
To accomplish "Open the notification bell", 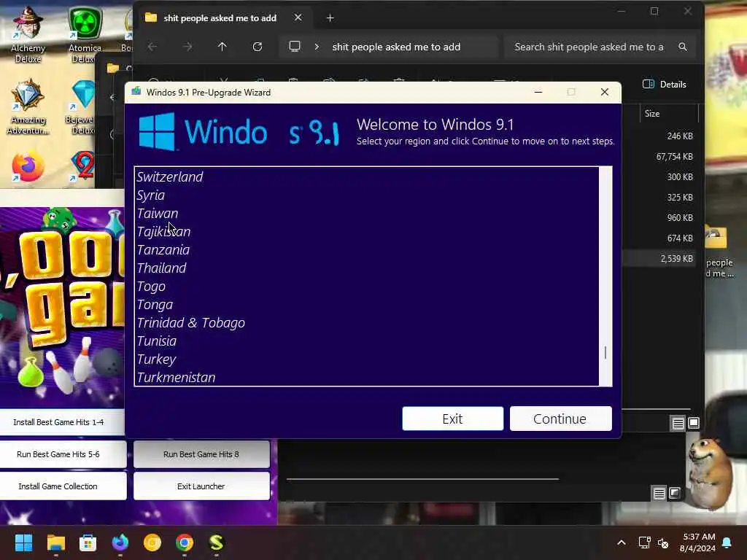I will pyautogui.click(x=727, y=542).
